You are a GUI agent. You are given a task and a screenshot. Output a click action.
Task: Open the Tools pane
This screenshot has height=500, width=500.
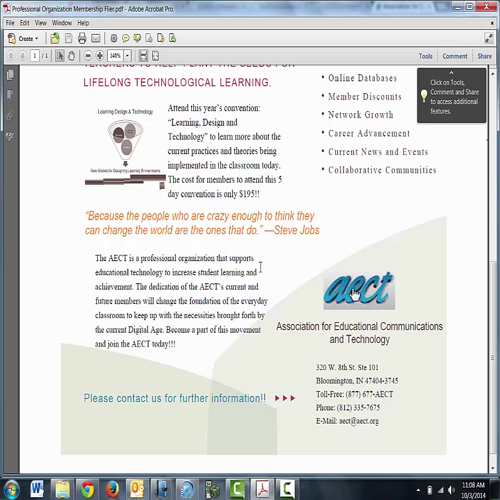426,56
